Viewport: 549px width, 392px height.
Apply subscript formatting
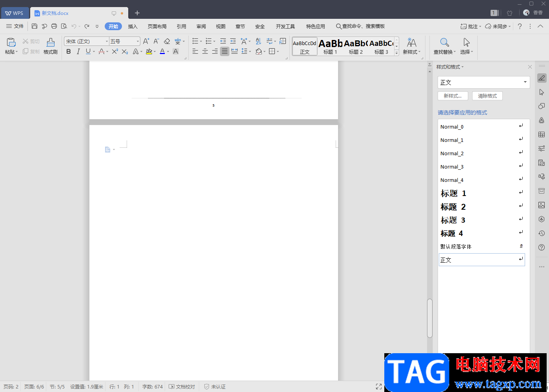pyautogui.click(x=125, y=51)
